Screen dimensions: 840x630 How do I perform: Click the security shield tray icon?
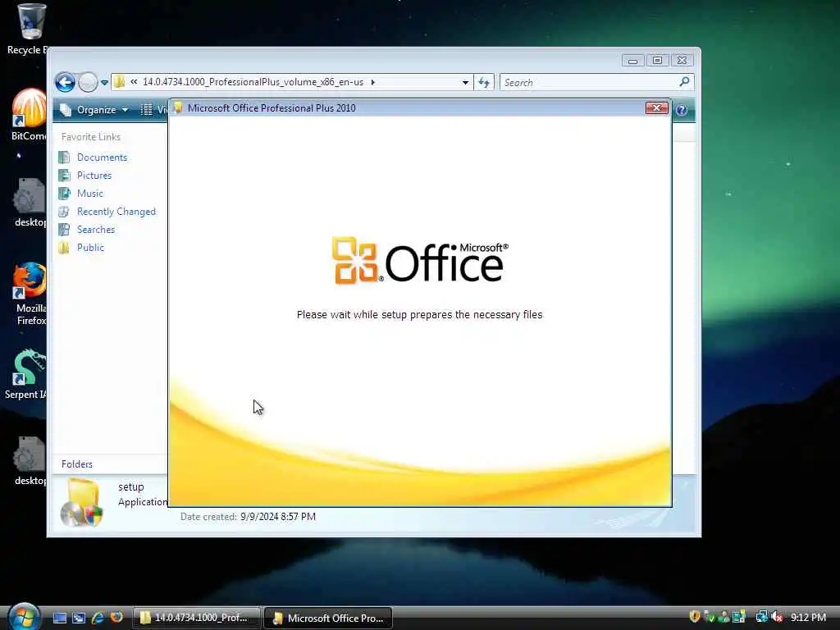tap(695, 617)
